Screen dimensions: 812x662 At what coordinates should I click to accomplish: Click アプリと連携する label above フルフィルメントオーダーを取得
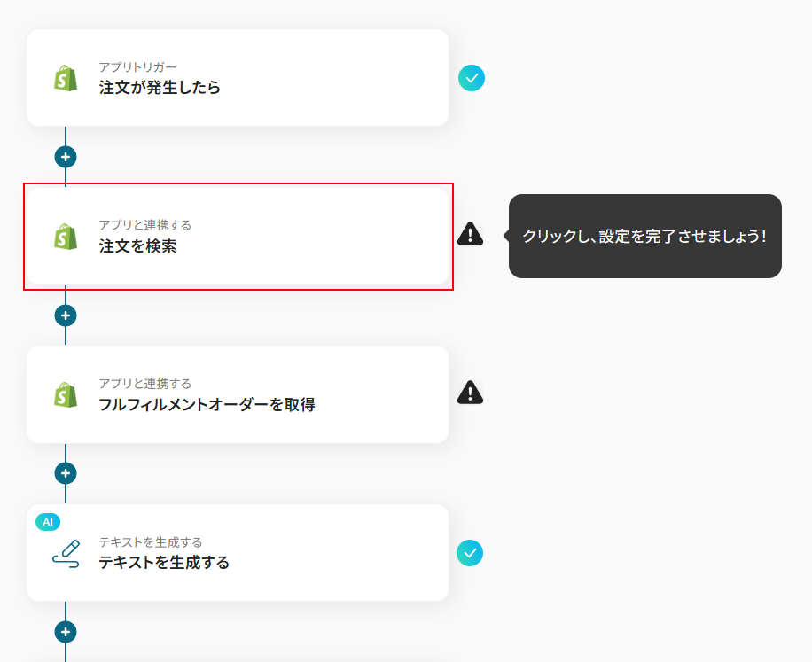coord(145,384)
